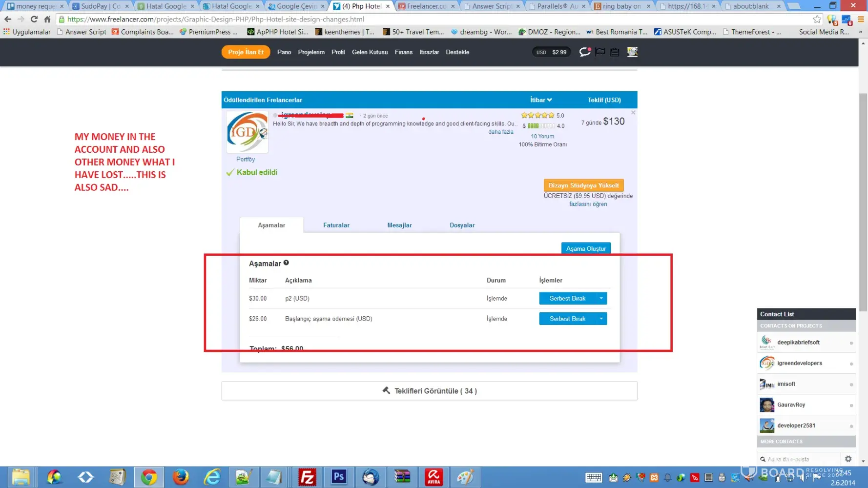The width and height of the screenshot is (868, 488).
Task: Open Photoshop from the taskbar
Action: tap(338, 477)
